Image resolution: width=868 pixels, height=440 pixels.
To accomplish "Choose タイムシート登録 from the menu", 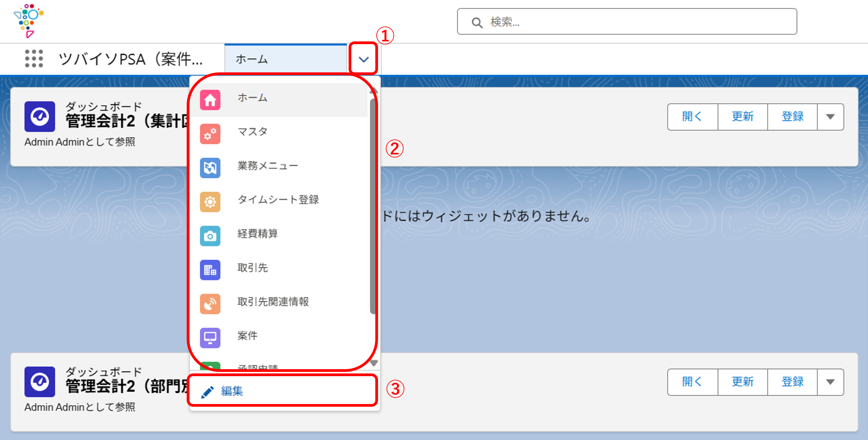I will point(279,202).
